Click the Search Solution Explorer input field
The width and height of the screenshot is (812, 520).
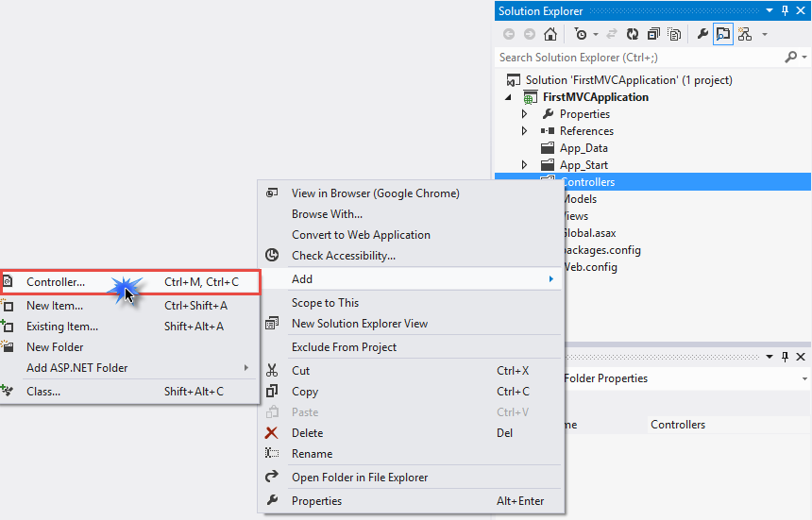639,58
